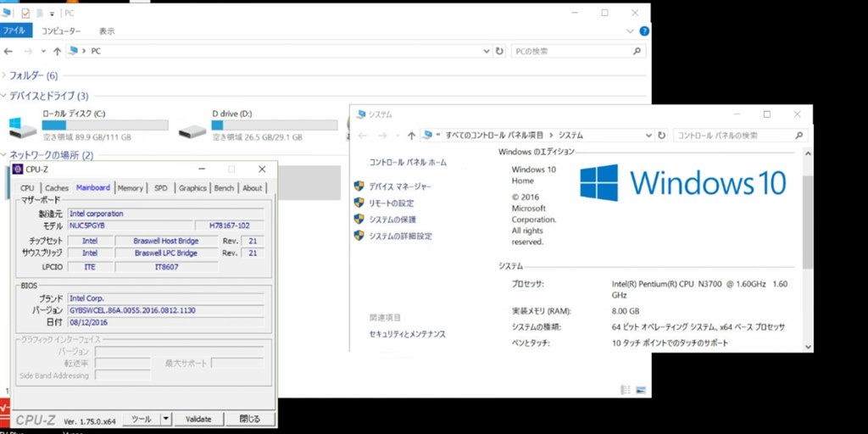Click the 08/12/2016 BIOS date value
The height and width of the screenshot is (434, 868).
point(165,323)
